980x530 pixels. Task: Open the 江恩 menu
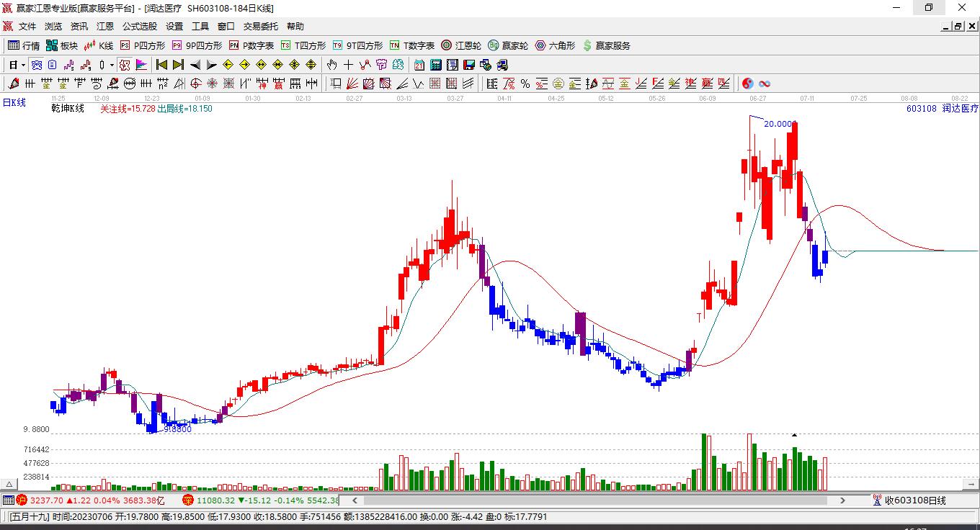pos(105,27)
